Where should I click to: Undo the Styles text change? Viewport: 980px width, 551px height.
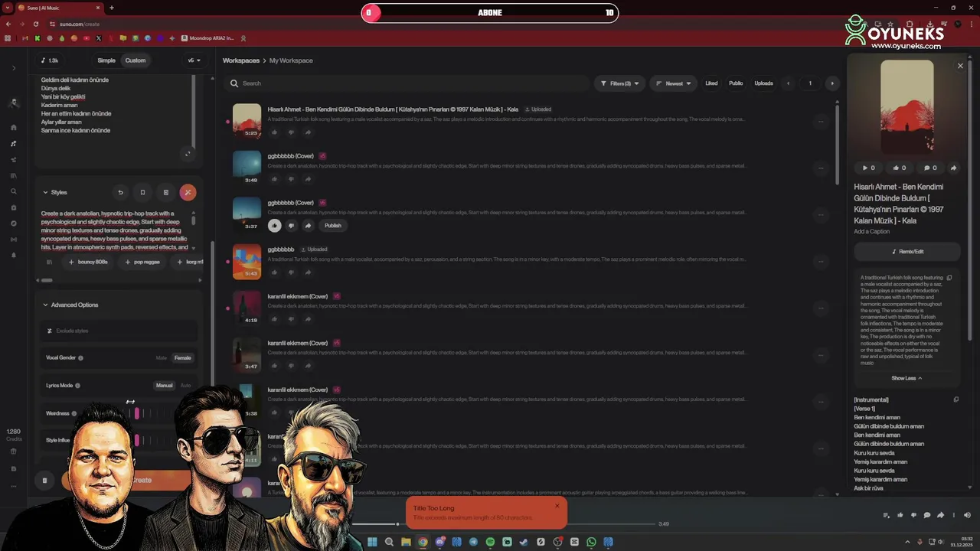pyautogui.click(x=120, y=193)
